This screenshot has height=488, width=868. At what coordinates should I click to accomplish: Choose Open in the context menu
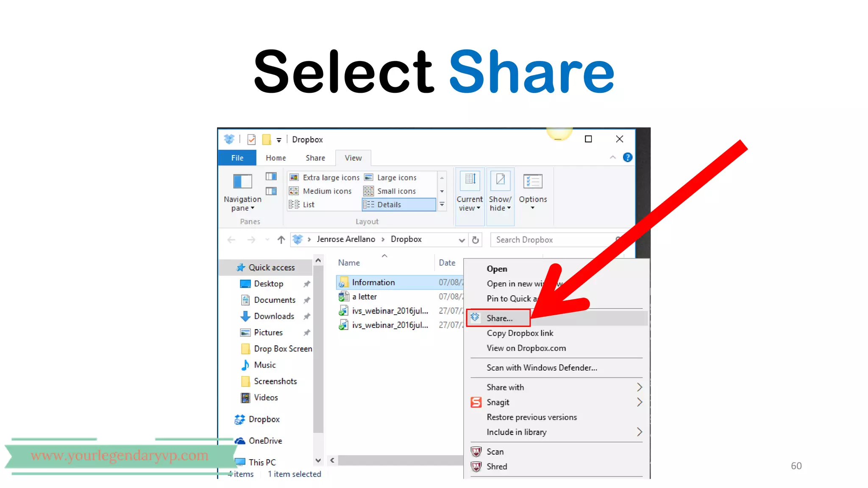pyautogui.click(x=497, y=269)
